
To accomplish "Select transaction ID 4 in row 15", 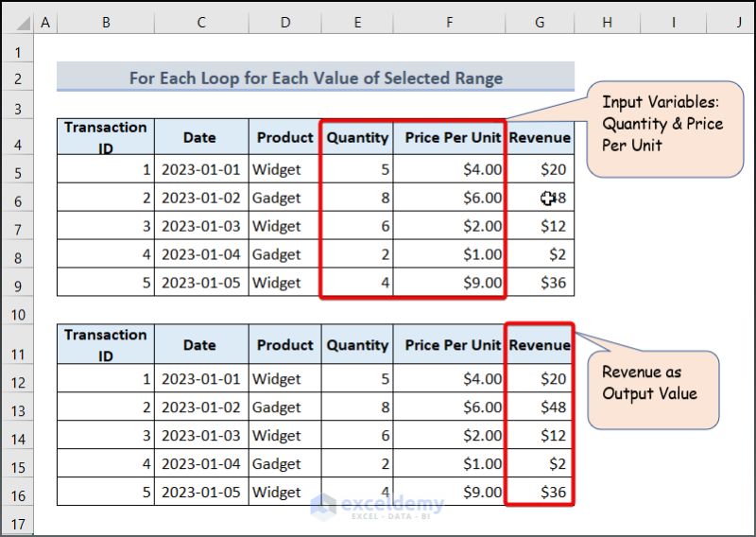I will tap(106, 463).
